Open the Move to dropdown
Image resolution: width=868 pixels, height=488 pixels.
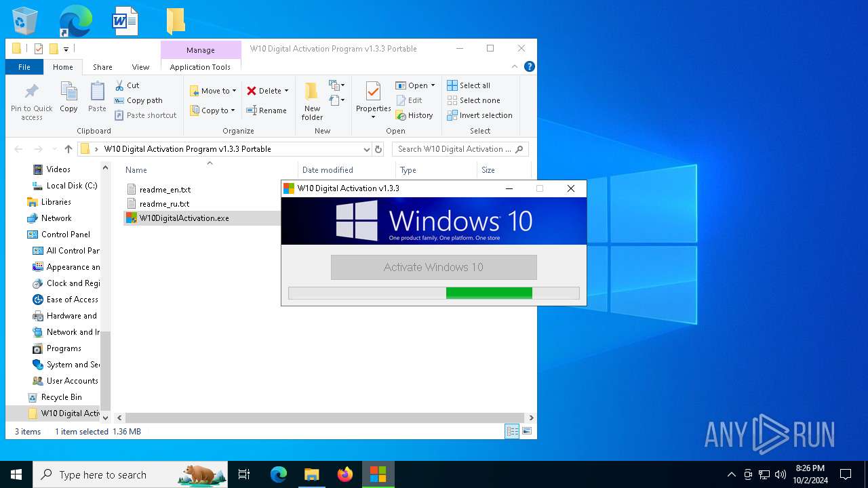tap(212, 91)
